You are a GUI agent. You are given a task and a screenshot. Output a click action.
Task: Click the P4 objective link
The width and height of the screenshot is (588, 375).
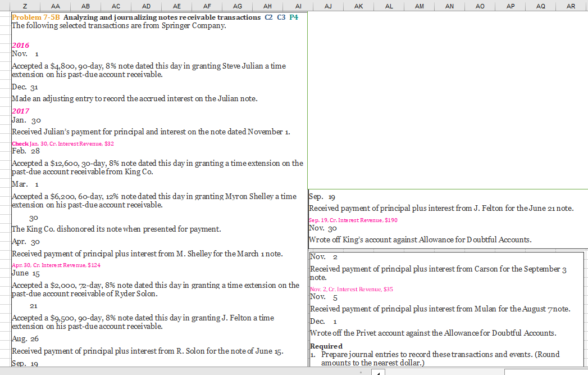[x=293, y=17]
